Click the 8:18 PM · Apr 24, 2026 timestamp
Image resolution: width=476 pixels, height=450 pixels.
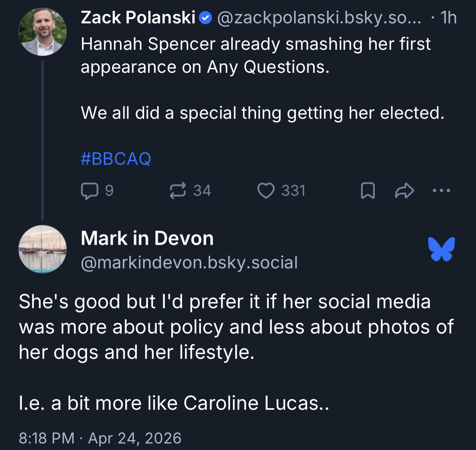(100, 438)
